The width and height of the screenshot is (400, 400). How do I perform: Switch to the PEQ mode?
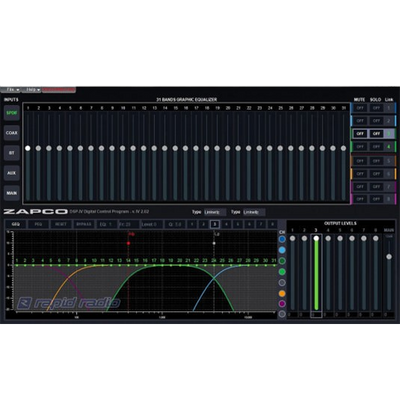[38, 224]
